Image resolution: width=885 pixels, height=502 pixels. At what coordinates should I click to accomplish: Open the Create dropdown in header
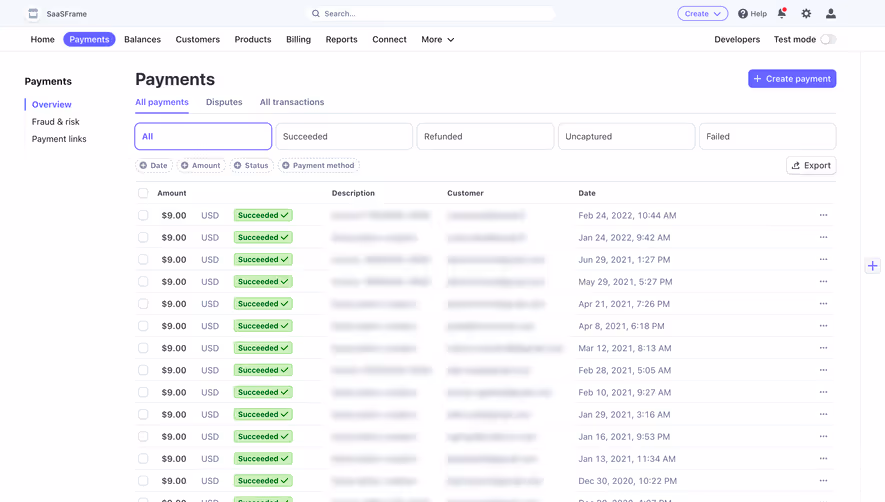(x=702, y=14)
